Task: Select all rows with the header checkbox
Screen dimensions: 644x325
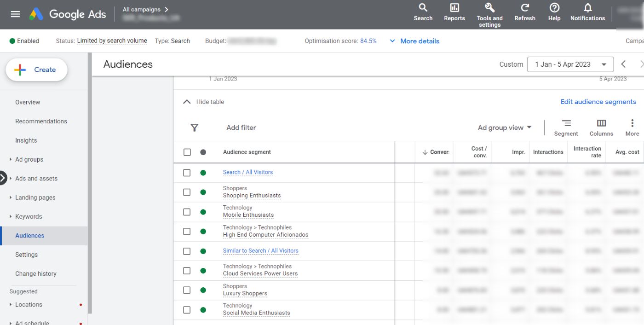Action: 186,151
